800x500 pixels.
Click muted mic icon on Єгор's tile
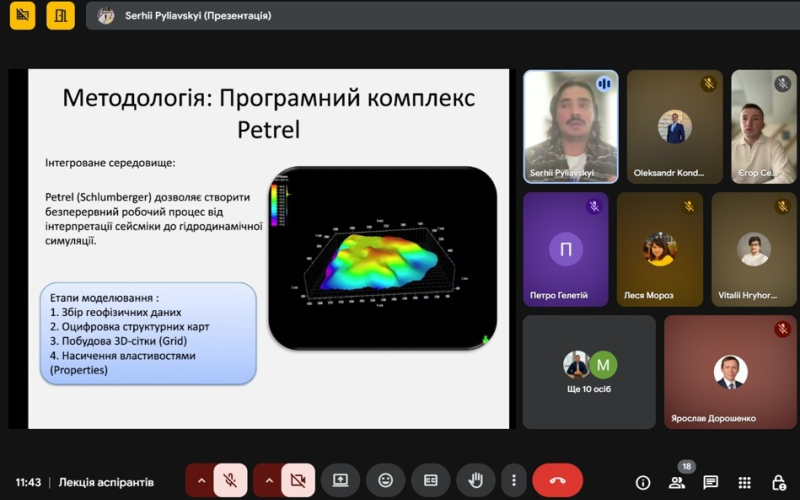click(783, 83)
